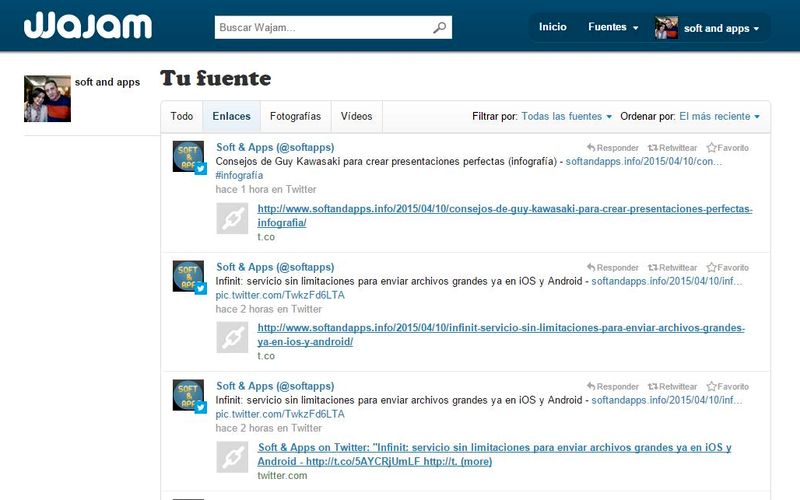Switch to the Todo tab

182,116
